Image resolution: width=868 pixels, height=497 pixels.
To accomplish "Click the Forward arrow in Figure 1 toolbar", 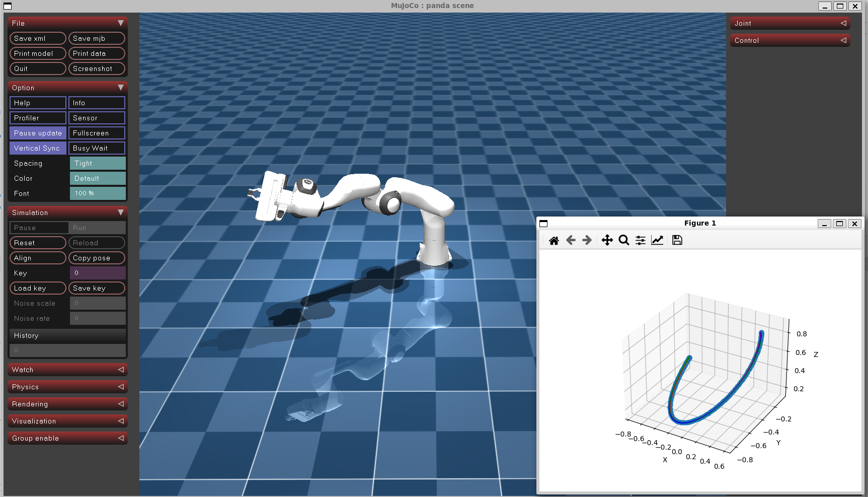I will click(587, 240).
